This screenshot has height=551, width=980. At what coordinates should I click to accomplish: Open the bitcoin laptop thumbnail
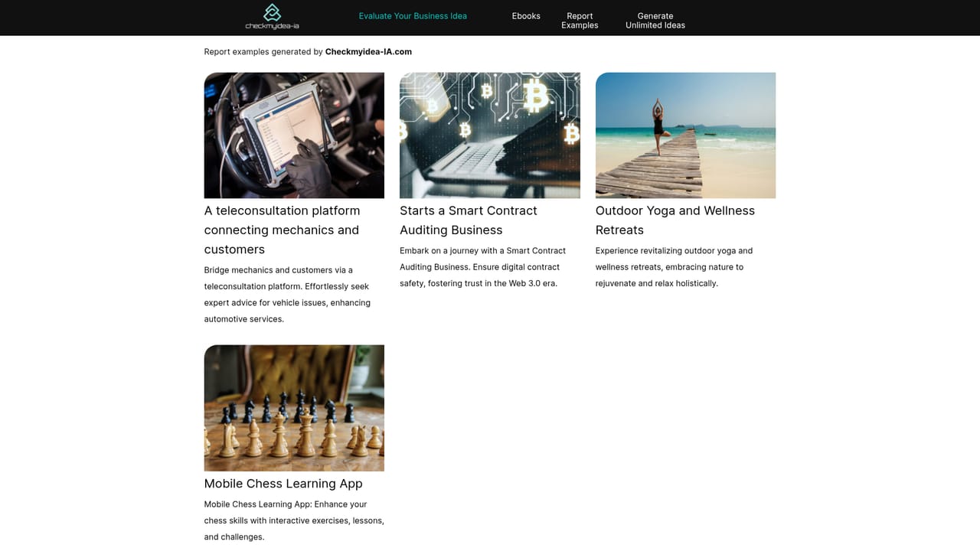490,135
